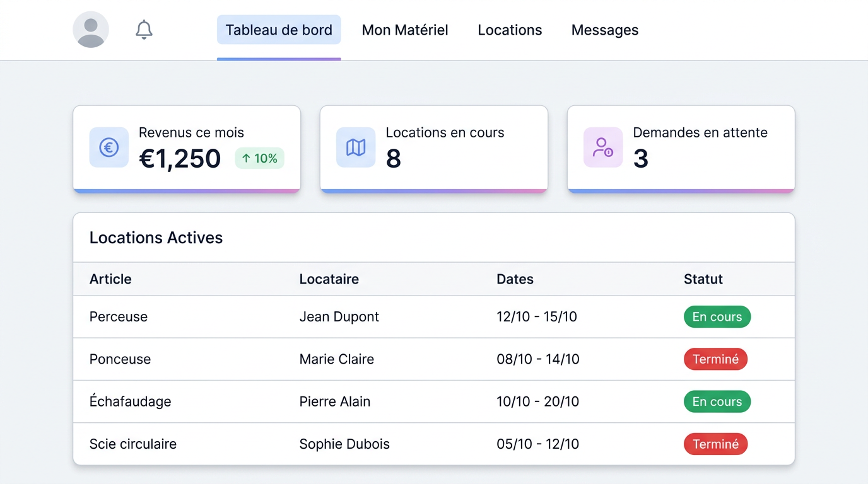This screenshot has width=868, height=484.
Task: Open the notifications bell
Action: (x=144, y=30)
